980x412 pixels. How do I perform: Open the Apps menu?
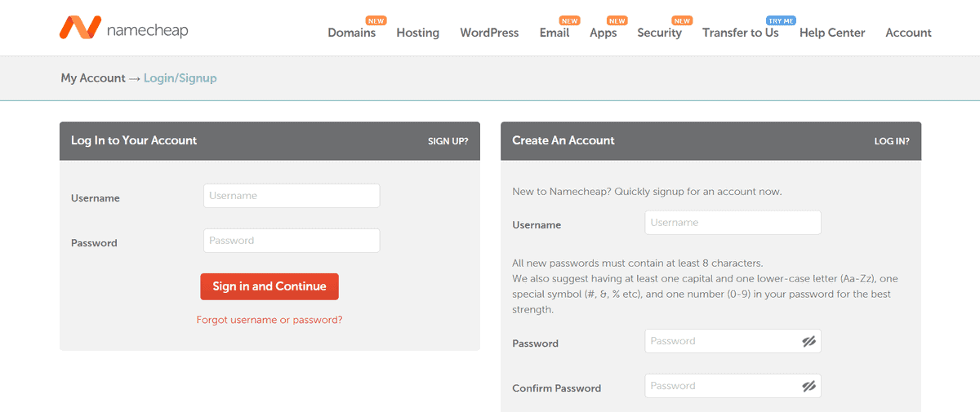(604, 33)
